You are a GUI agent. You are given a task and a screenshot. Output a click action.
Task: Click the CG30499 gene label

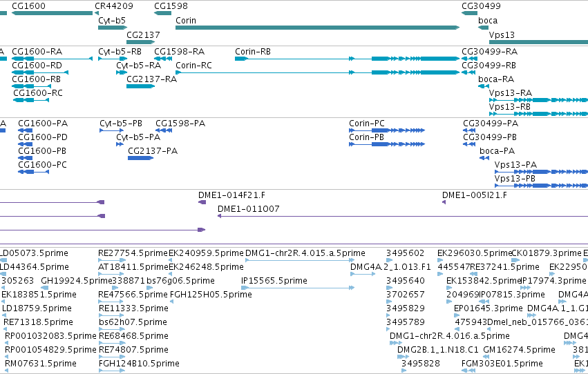(481, 6)
